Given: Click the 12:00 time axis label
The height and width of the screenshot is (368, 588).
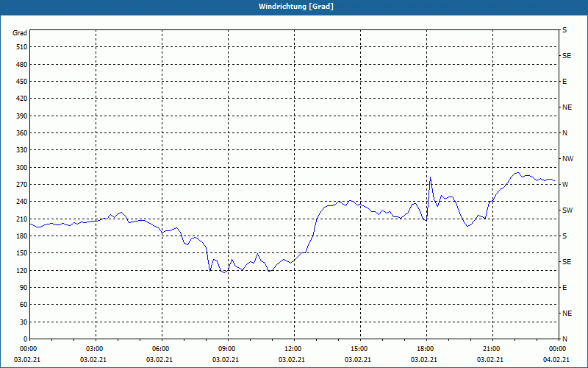Looking at the screenshot, I should coord(292,349).
